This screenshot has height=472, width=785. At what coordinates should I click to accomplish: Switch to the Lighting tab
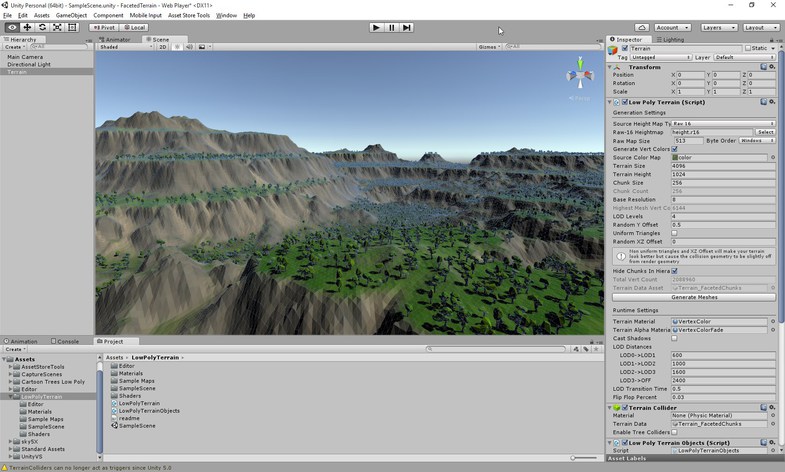(x=669, y=39)
